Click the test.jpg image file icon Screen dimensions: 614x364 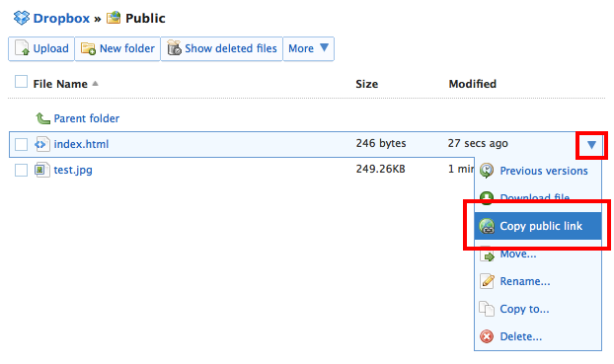click(41, 170)
